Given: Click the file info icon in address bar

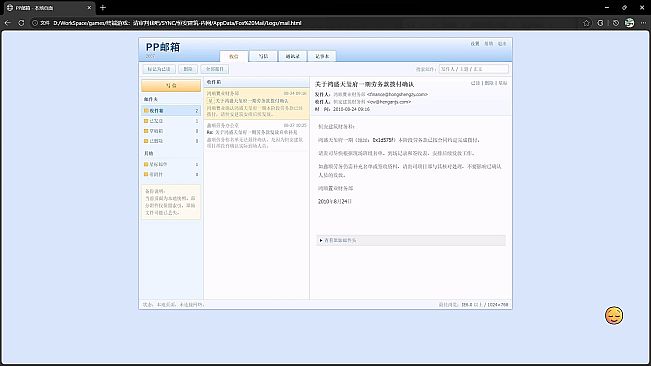Looking at the screenshot, I should click(x=35, y=23).
